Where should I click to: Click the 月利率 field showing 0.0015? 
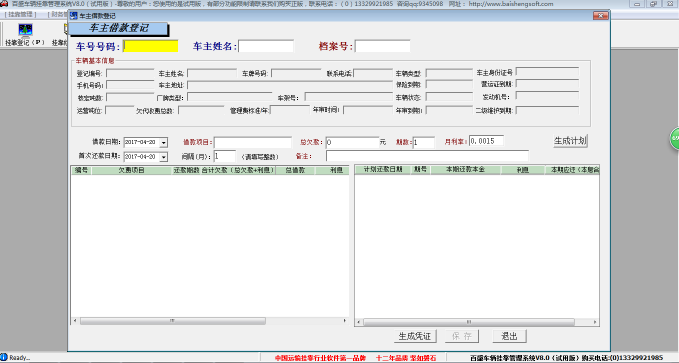[x=486, y=141]
